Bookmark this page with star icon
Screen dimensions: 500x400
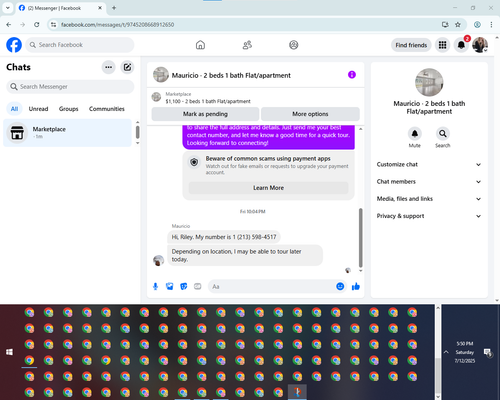[x=458, y=25]
